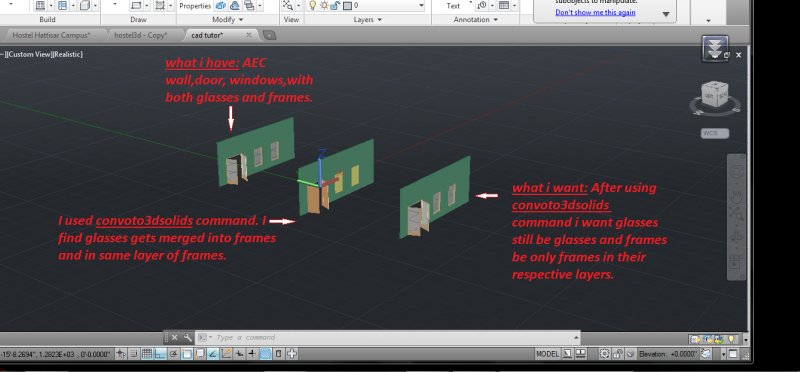
Task: Click the Don't show me this again link
Action: click(595, 12)
